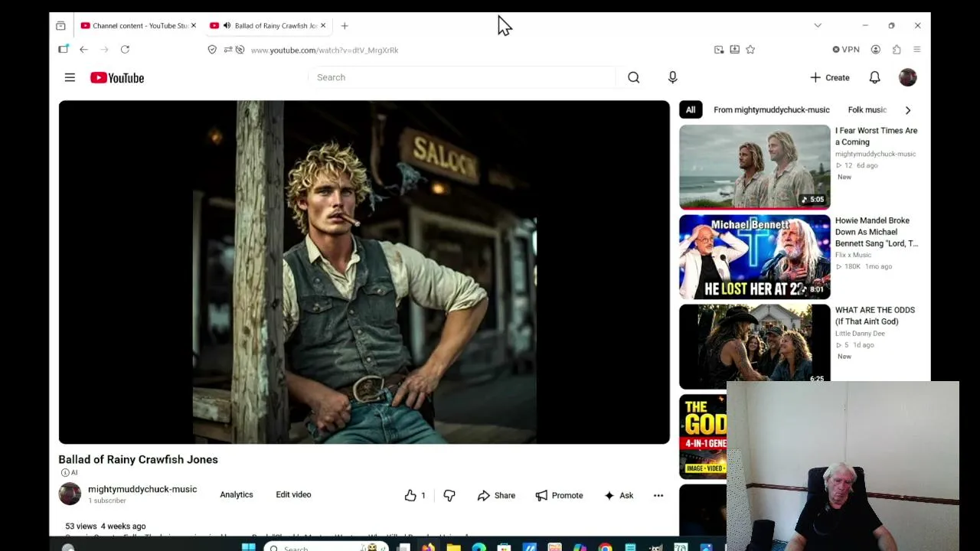This screenshot has width=980, height=551.
Task: Open Chrome from the taskbar
Action: click(605, 547)
